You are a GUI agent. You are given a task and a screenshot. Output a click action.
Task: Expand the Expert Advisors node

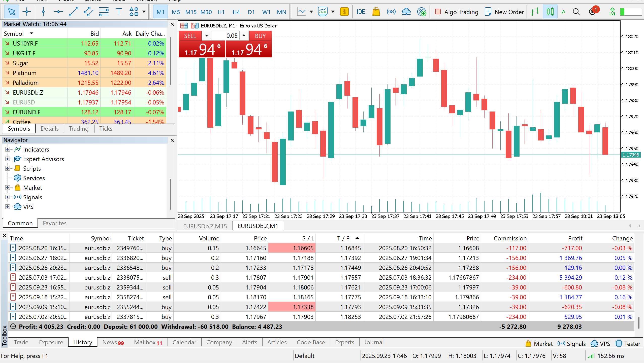(x=8, y=159)
